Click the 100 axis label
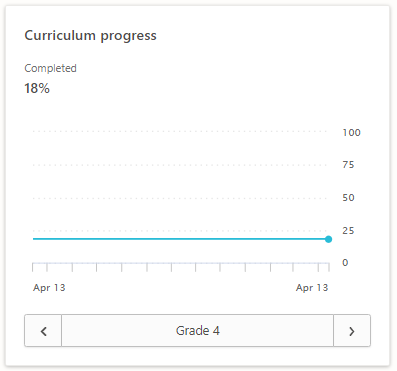 pos(351,133)
